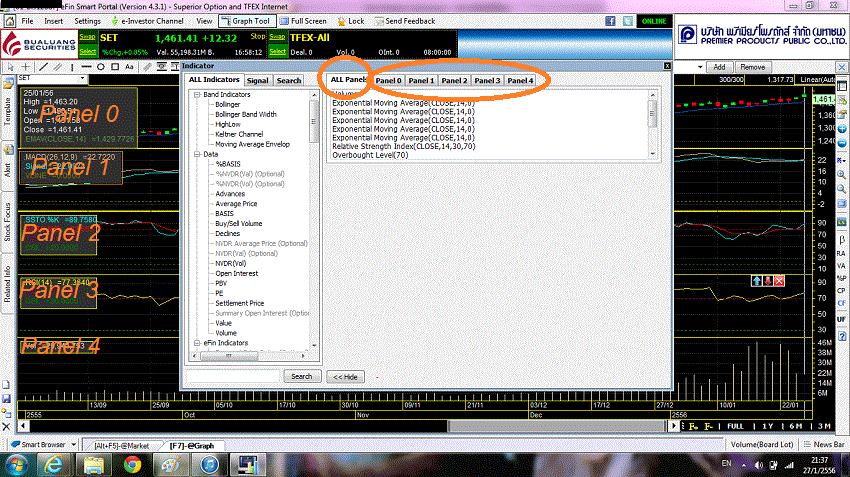Click the beta symbol icon in right toolbar

(x=842, y=240)
